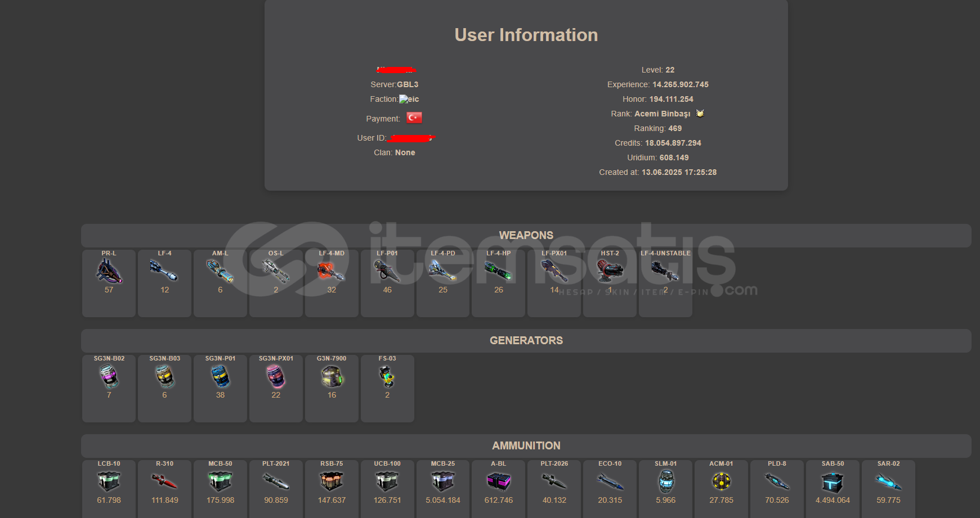Click the PR-L quantity 57
The image size is (980, 518).
click(109, 290)
